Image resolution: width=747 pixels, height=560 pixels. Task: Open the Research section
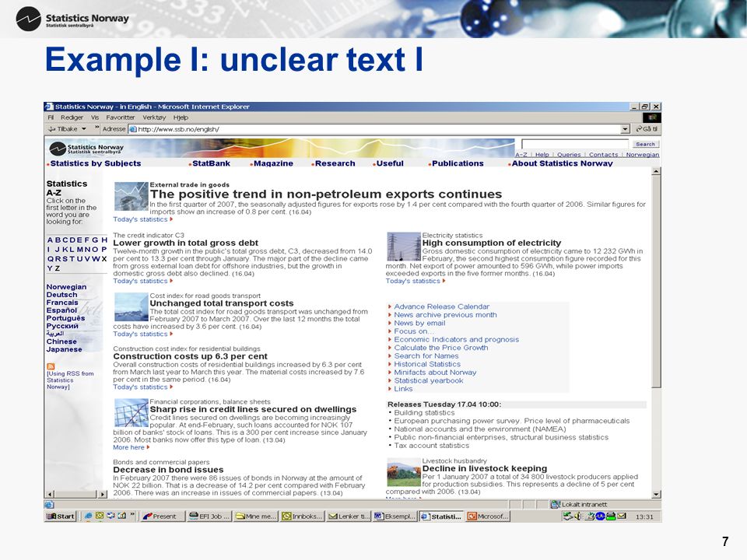tap(335, 163)
